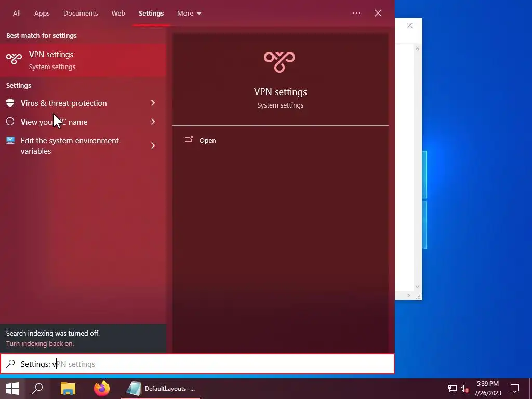Image resolution: width=532 pixels, height=399 pixels.
Task: Click background window horizontal scroll right arrow
Action: (408, 296)
